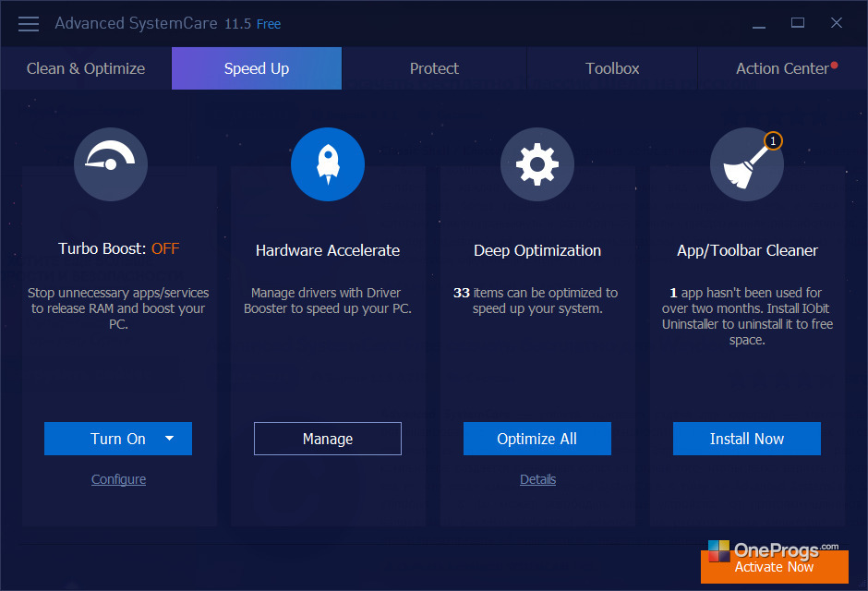Open the Configure link under Turbo Boost
868x591 pixels.
118,479
